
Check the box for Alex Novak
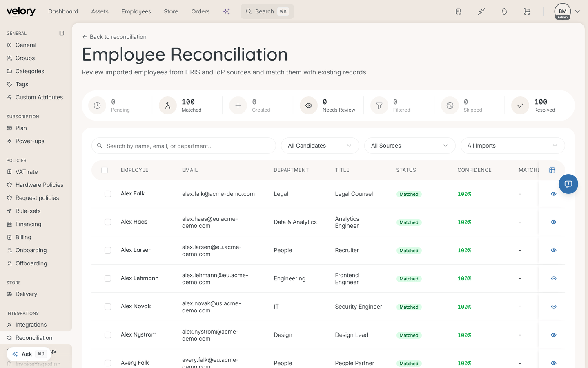[x=108, y=307]
